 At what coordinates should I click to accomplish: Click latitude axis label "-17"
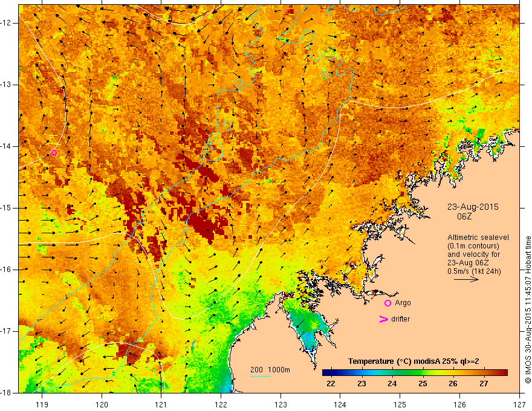pos(6,331)
